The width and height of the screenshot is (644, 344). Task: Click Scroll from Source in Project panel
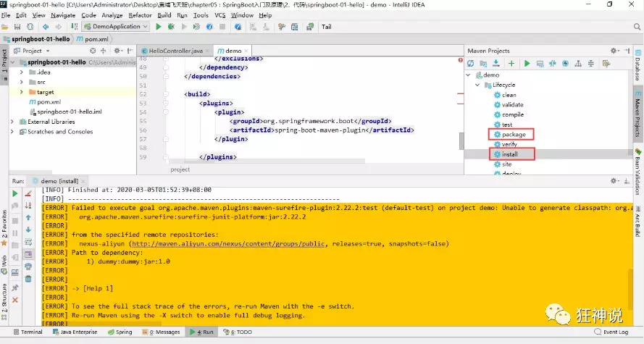[x=93, y=51]
